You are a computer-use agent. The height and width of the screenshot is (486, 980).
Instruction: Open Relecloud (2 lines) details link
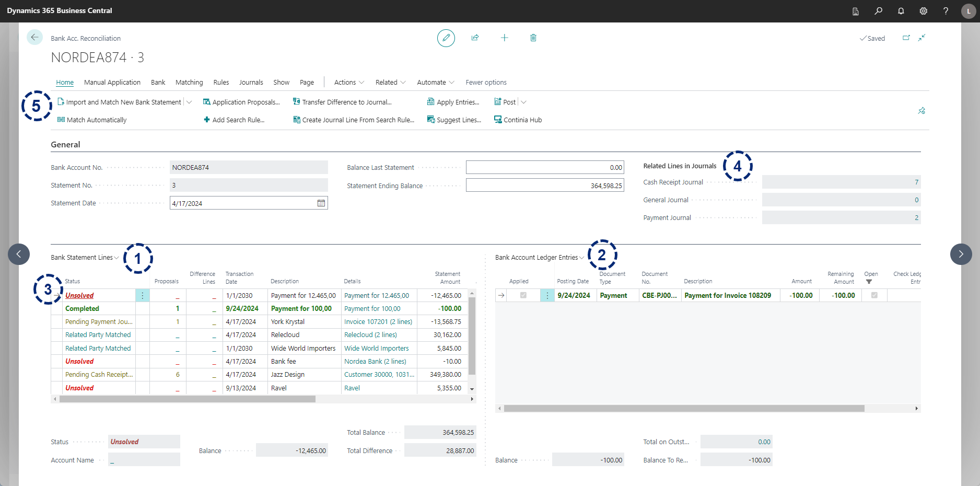tap(370, 335)
